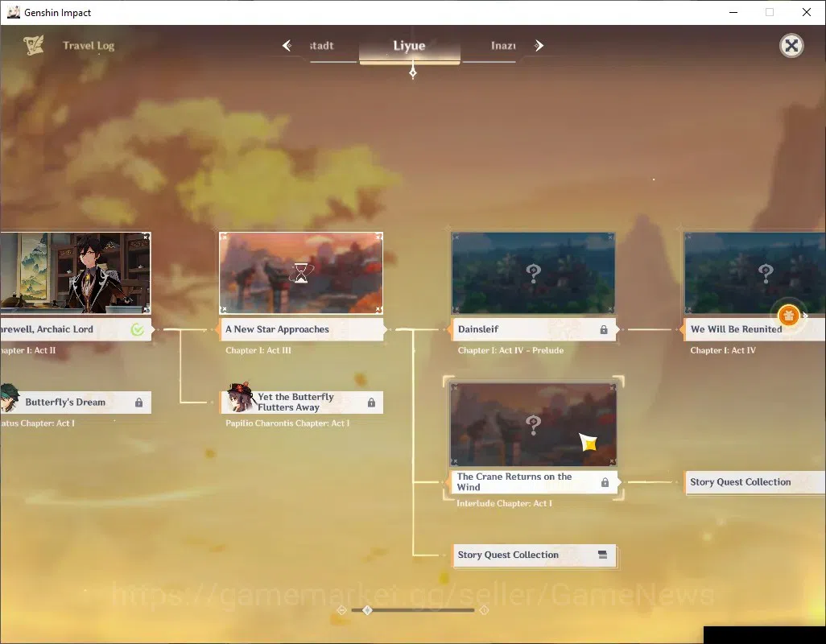Claim the orange gift reward icon
This screenshot has width=826, height=644.
click(789, 316)
